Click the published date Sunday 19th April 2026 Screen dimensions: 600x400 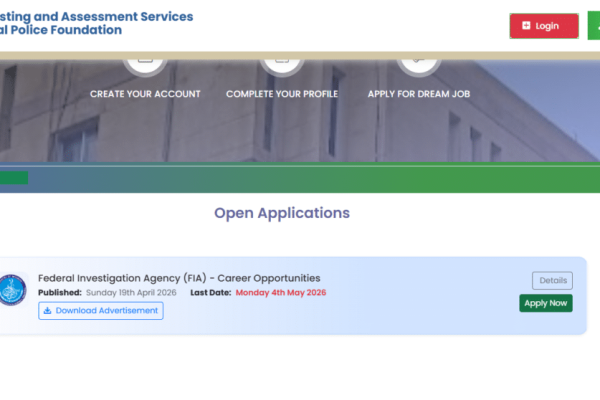click(x=131, y=293)
